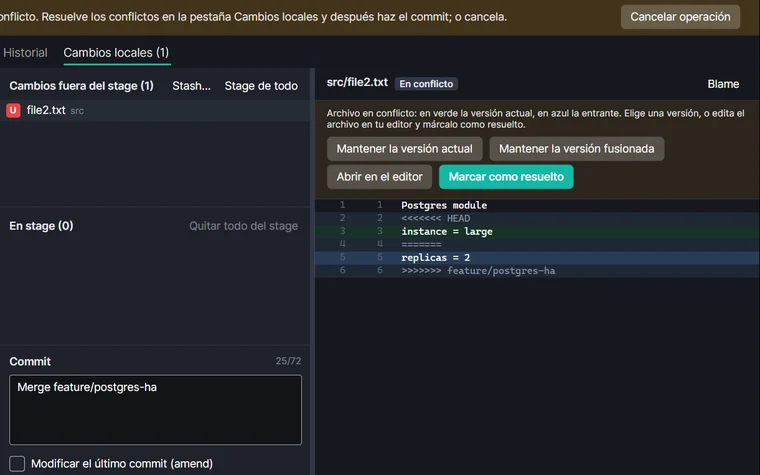Viewport: 760px width, 475px height.
Task: Click the 'src' folder label beside file2.txt
Action: pos(77,111)
